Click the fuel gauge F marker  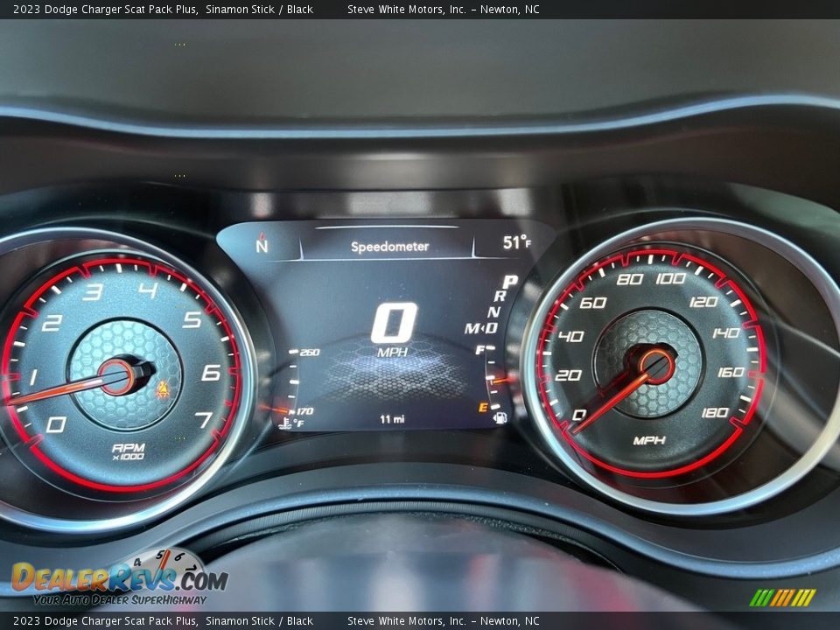pyautogui.click(x=480, y=350)
